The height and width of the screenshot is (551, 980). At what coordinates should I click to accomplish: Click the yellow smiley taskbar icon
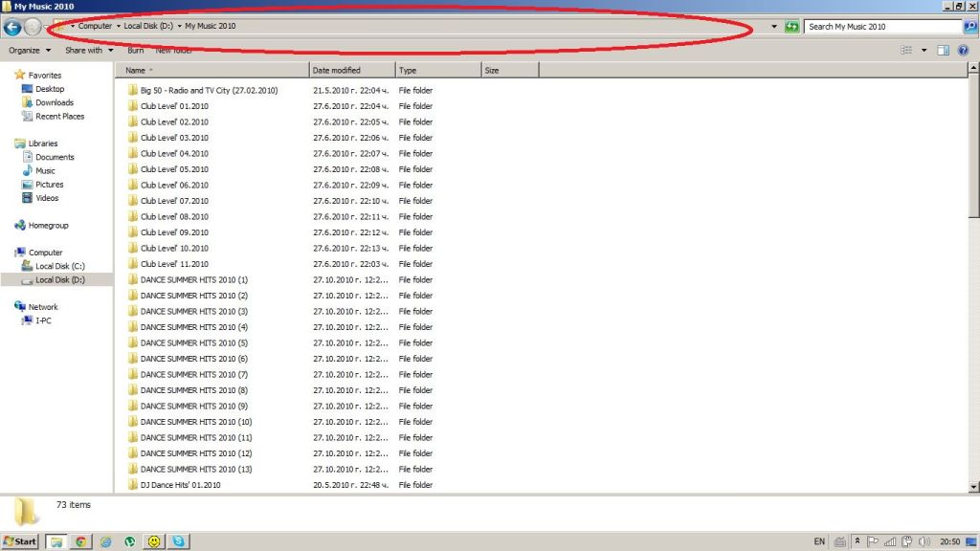tap(153, 541)
